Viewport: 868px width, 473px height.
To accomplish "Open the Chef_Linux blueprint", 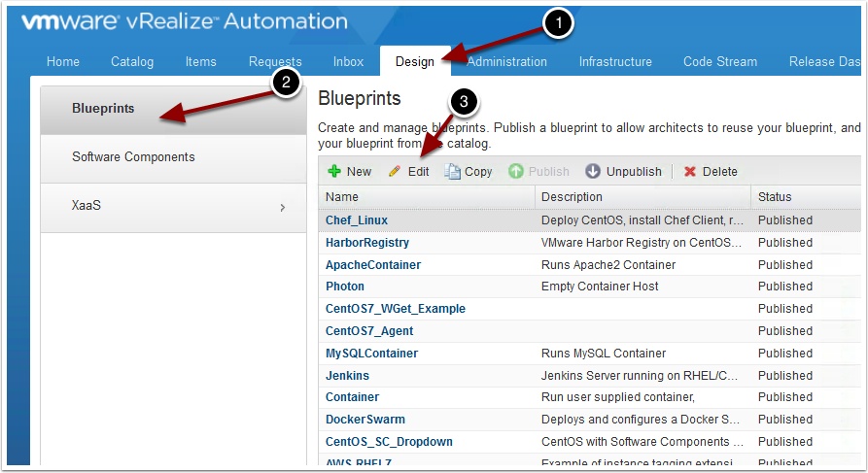I will pyautogui.click(x=357, y=220).
